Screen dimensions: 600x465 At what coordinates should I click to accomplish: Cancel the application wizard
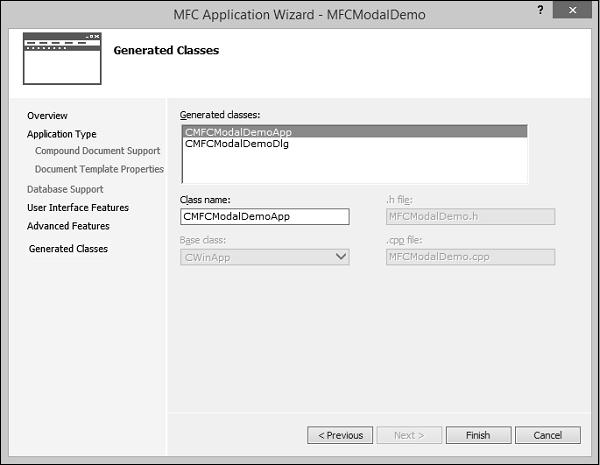coord(548,435)
